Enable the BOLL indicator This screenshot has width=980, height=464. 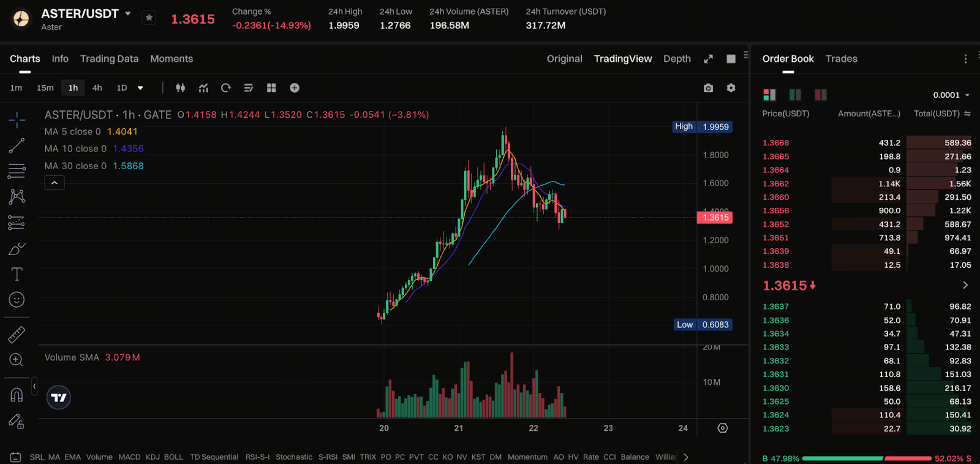click(x=173, y=457)
